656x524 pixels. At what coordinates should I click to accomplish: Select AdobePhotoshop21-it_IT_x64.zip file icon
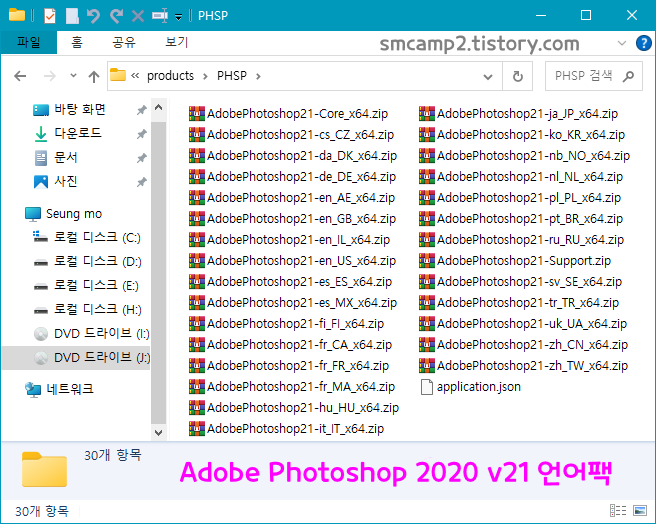click(x=197, y=428)
